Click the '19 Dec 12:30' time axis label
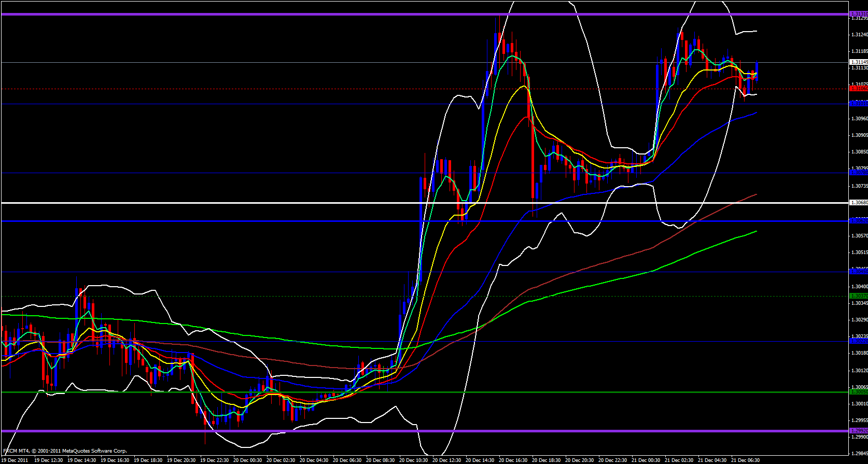 coord(48,460)
